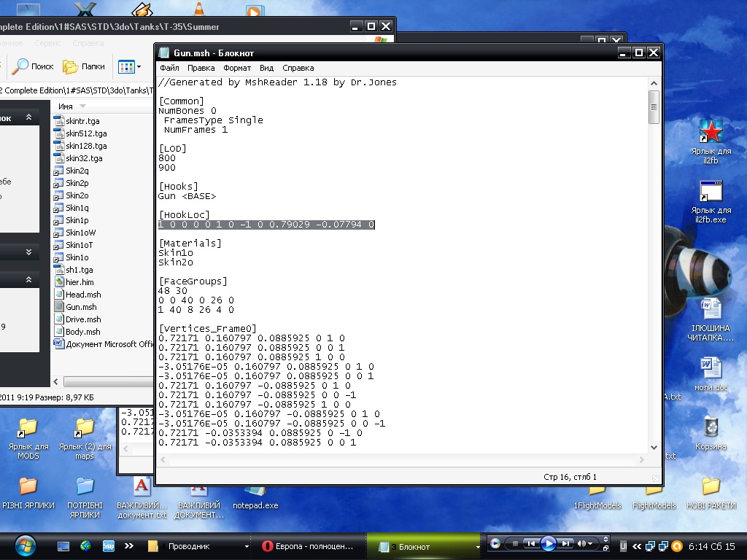Open volume dropdown on taskbar media player

coord(590,543)
